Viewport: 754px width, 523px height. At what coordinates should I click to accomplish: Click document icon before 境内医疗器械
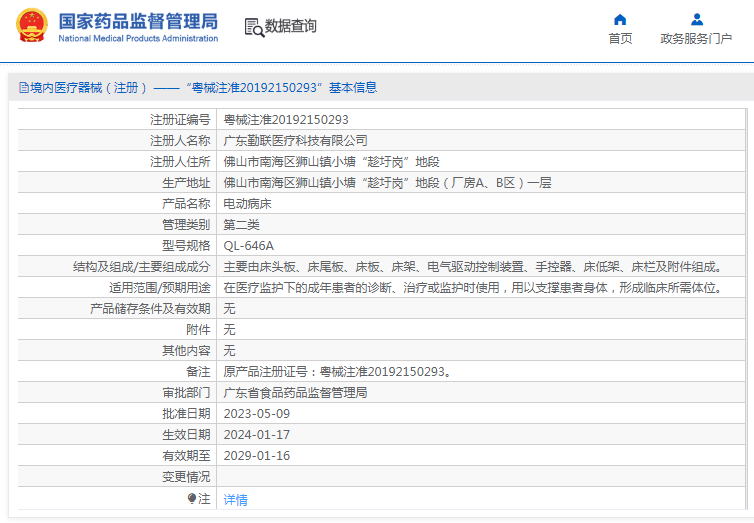24,87
